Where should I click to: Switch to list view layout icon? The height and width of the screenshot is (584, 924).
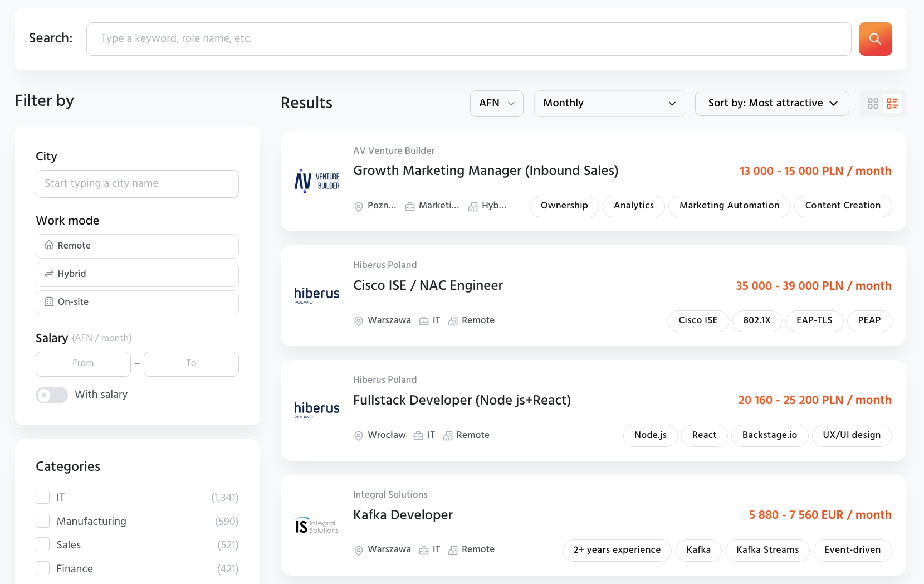point(892,104)
